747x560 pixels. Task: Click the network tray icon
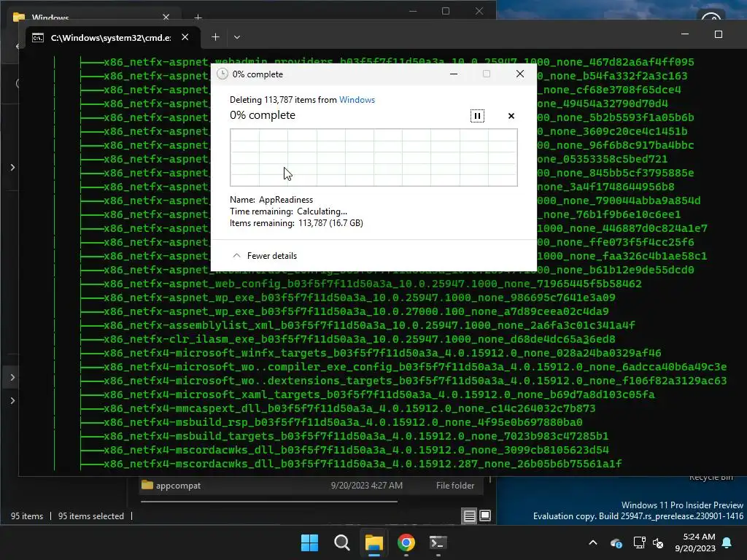[639, 542]
